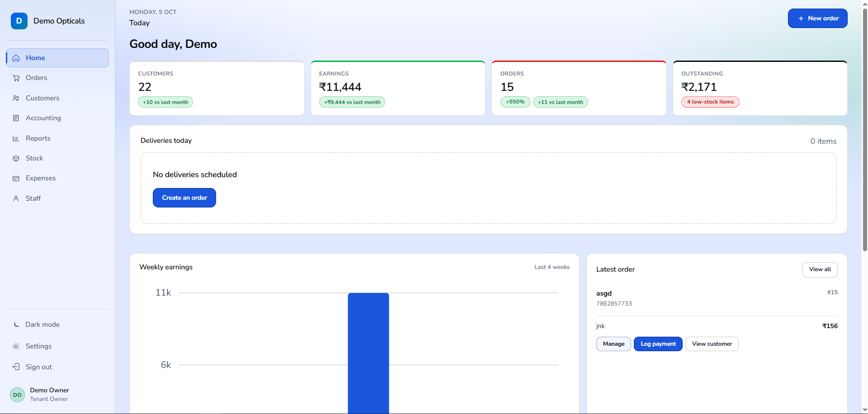The height and width of the screenshot is (414, 868).
Task: Click the 4 low-stock items badge
Action: (710, 102)
